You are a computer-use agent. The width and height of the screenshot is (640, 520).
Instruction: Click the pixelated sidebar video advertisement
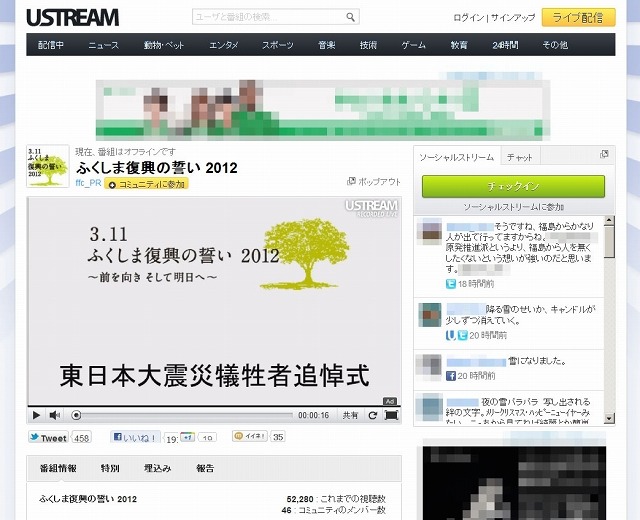(514, 482)
